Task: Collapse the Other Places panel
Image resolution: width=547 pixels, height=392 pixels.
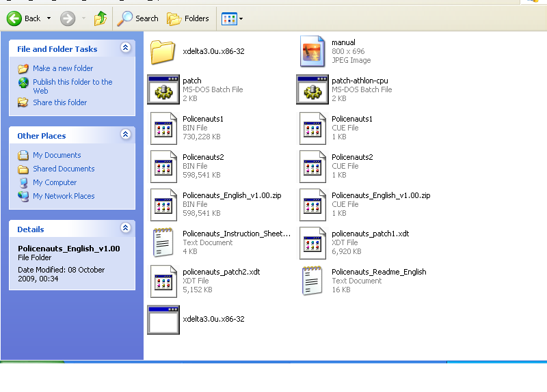Action: 126,134
